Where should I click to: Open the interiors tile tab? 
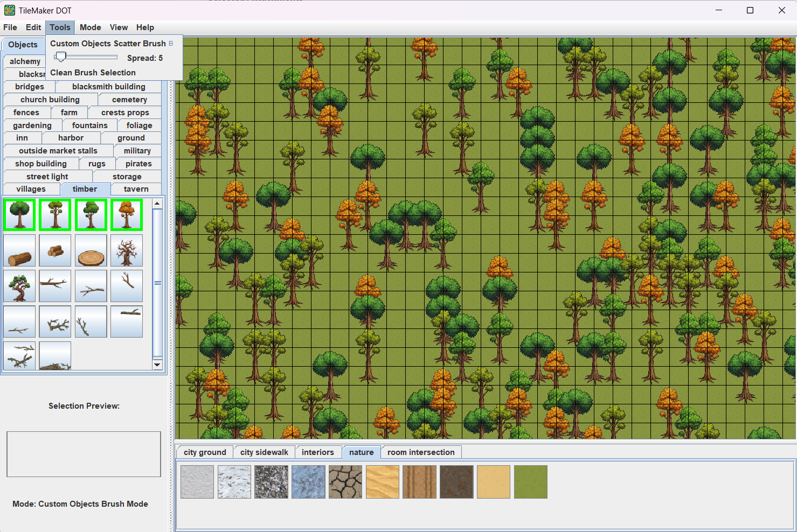[x=318, y=452]
